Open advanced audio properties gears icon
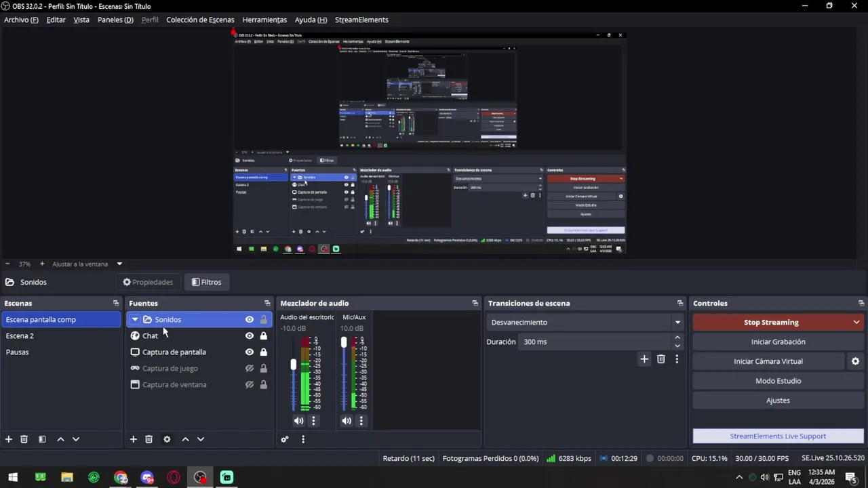 point(285,439)
